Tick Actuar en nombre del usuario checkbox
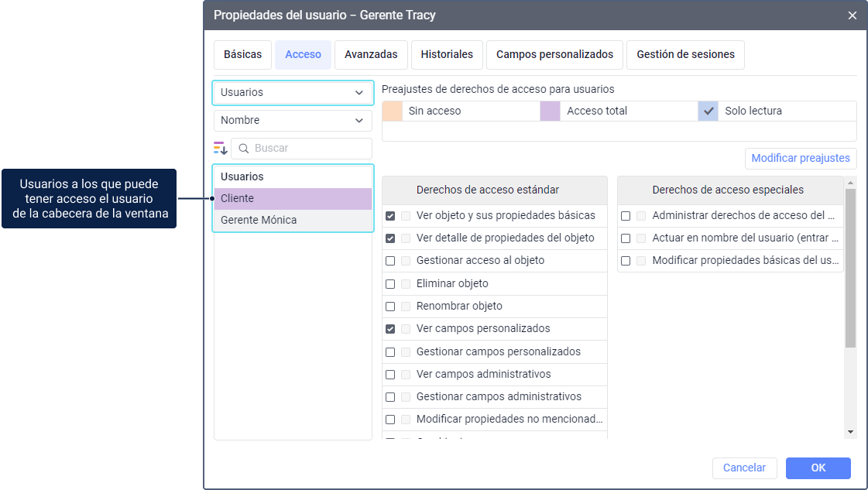 point(626,238)
